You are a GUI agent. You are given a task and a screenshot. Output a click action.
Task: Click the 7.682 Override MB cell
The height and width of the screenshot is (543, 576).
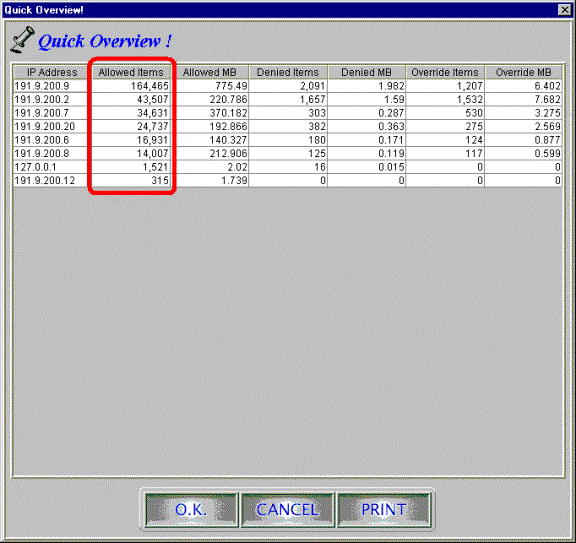(x=523, y=99)
